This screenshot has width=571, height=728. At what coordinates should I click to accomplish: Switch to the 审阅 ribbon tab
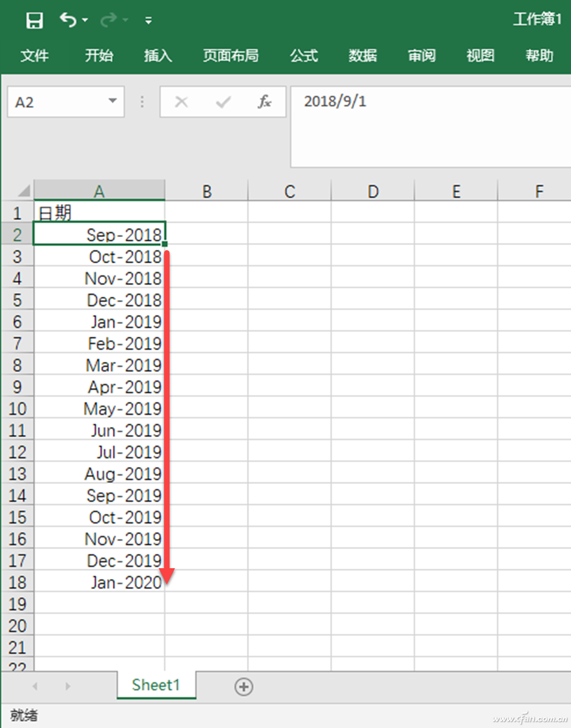tap(422, 55)
